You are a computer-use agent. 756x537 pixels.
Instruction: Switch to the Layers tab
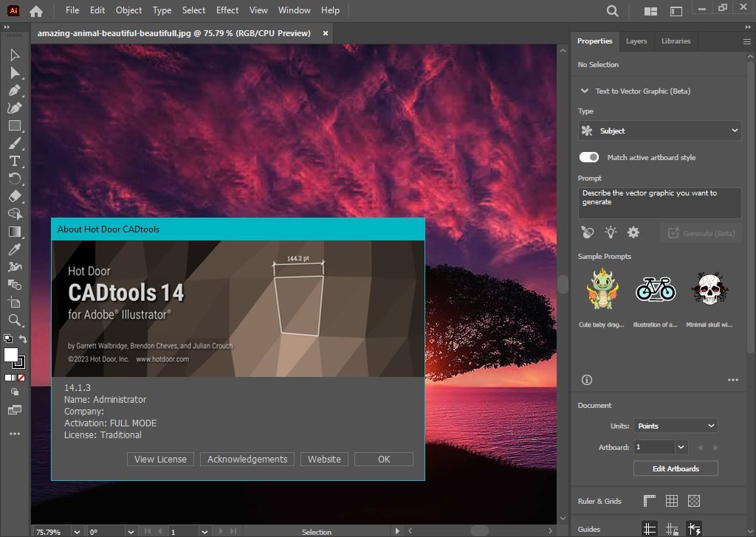(x=636, y=41)
